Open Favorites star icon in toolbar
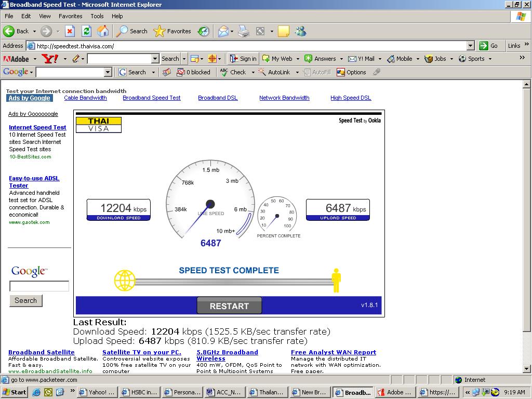This screenshot has height=399, width=532. pos(159,31)
